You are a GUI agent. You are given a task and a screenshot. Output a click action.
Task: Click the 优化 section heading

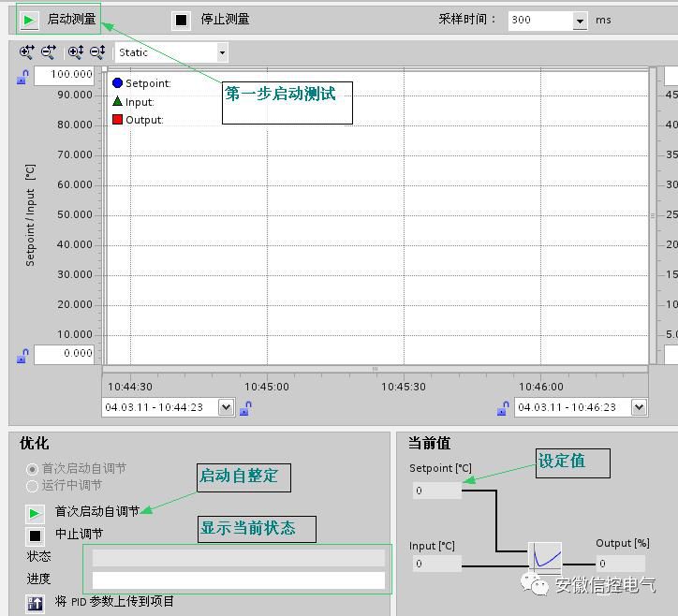(x=34, y=444)
